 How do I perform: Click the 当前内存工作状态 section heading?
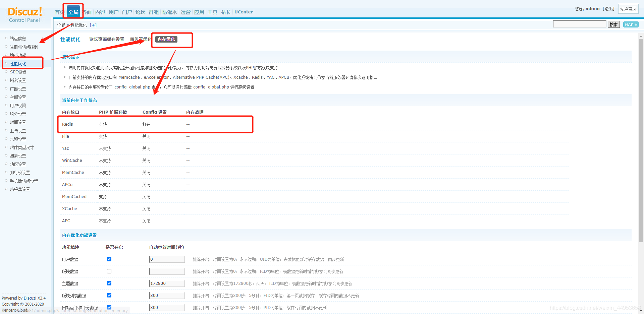pyautogui.click(x=79, y=100)
